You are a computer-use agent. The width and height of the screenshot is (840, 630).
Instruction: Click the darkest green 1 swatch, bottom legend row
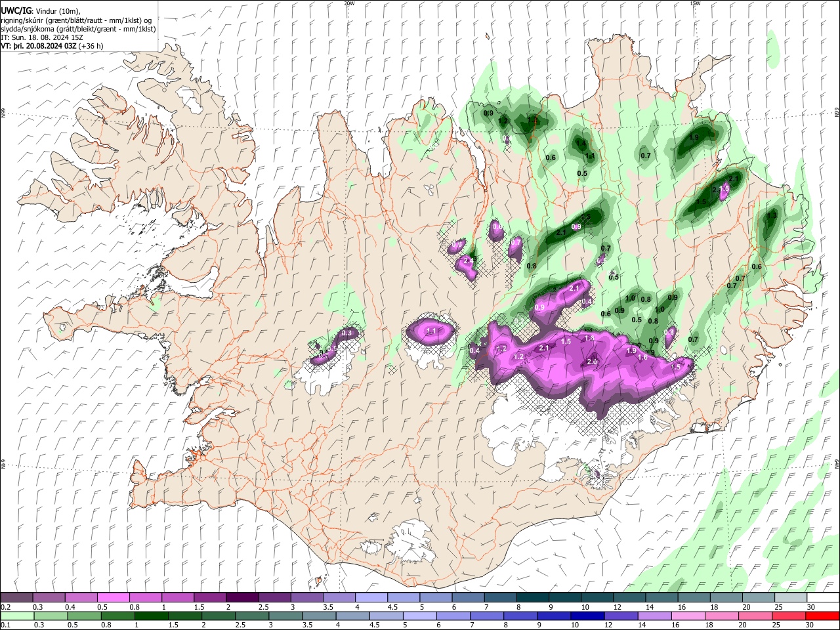click(x=151, y=616)
